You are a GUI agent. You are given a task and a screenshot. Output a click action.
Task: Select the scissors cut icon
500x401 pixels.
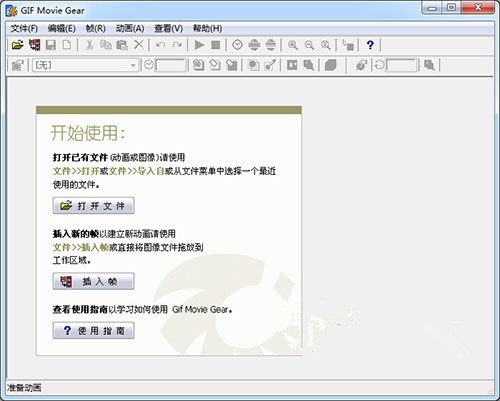89,45
